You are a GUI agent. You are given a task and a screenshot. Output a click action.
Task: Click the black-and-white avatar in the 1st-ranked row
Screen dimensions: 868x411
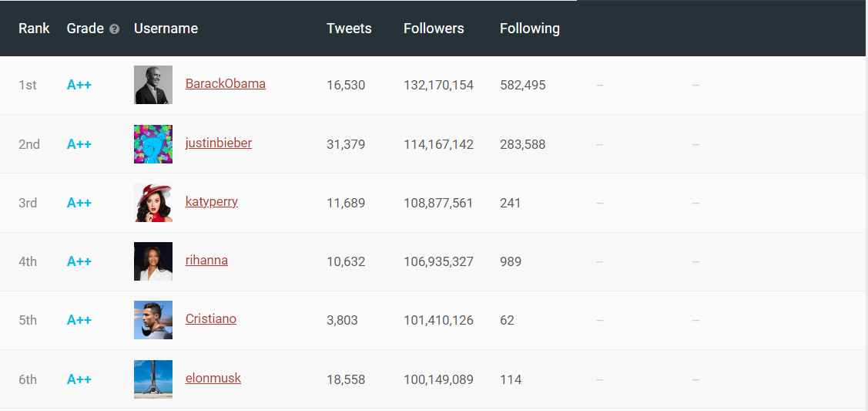tap(153, 85)
